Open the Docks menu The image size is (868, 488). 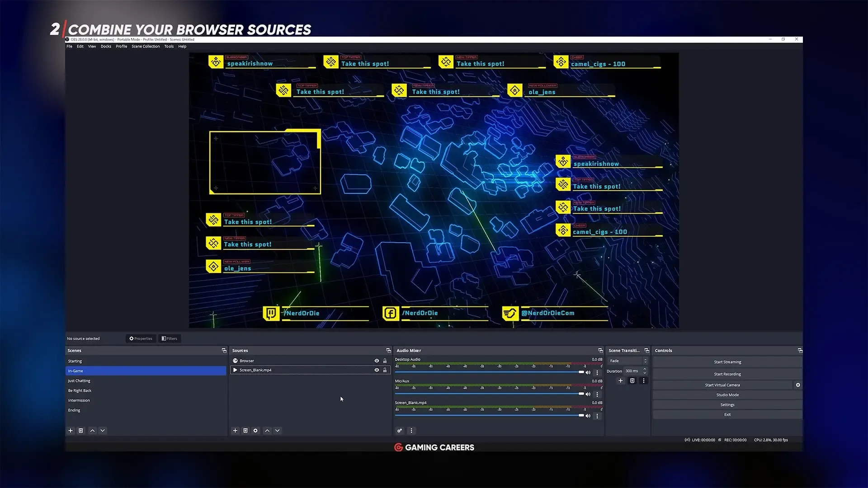(x=106, y=46)
